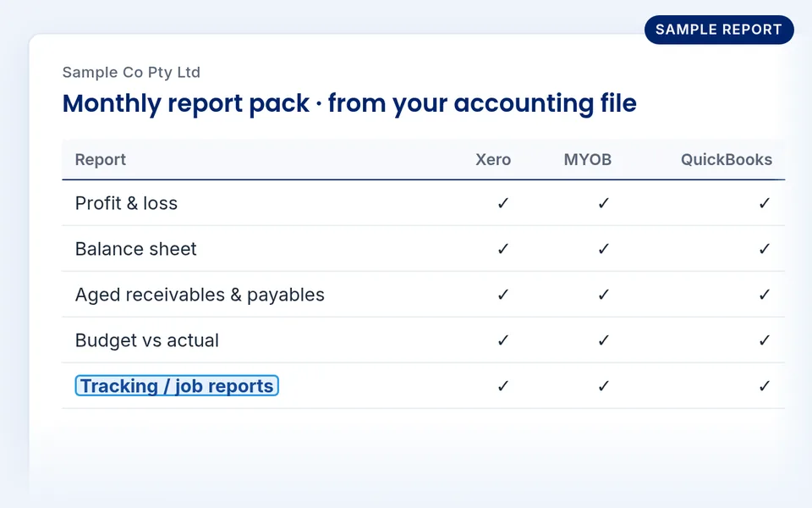Click the 'Report' column header
The image size is (812, 508).
(x=101, y=160)
